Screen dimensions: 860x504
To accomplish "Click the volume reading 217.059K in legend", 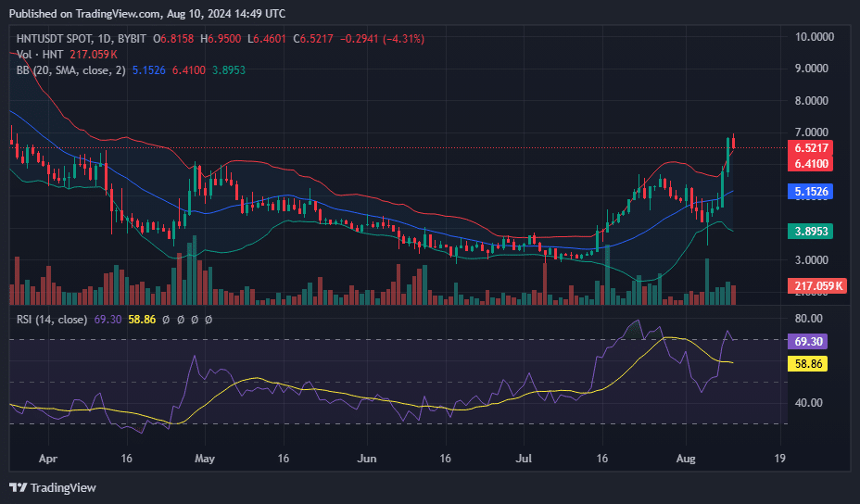I will 94,55.
